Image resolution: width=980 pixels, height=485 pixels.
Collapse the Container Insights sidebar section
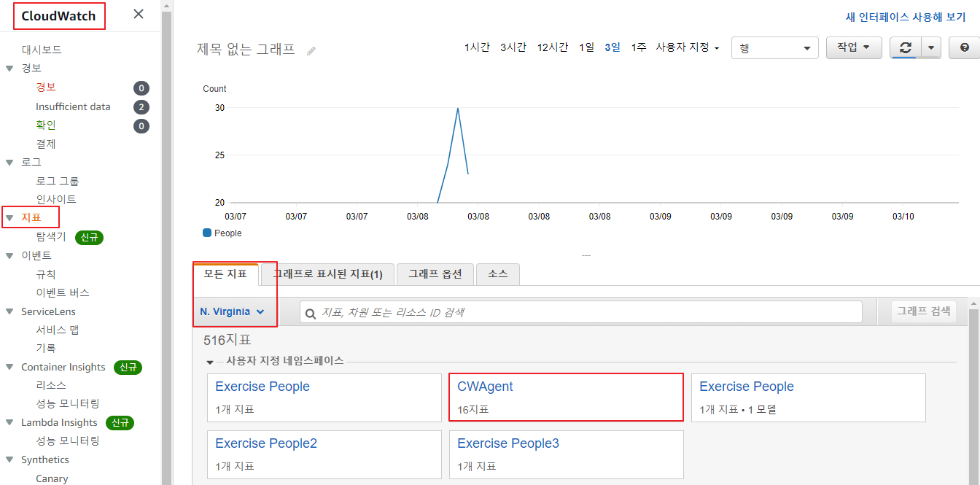[9, 367]
